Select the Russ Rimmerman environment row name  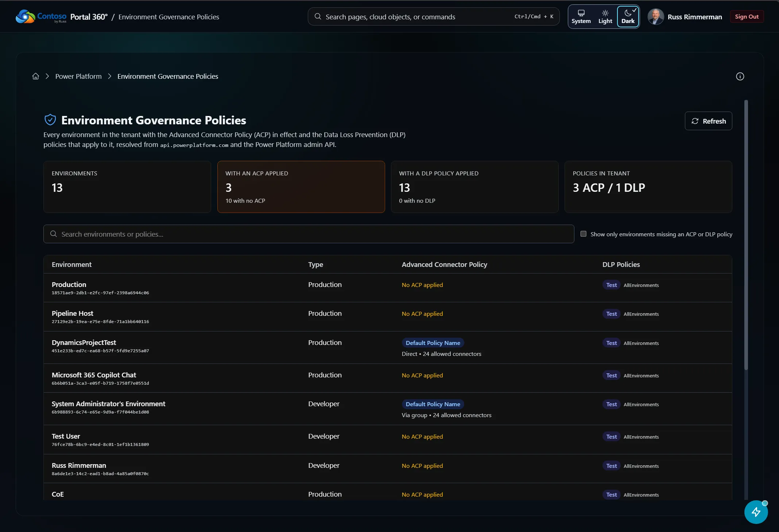click(79, 465)
